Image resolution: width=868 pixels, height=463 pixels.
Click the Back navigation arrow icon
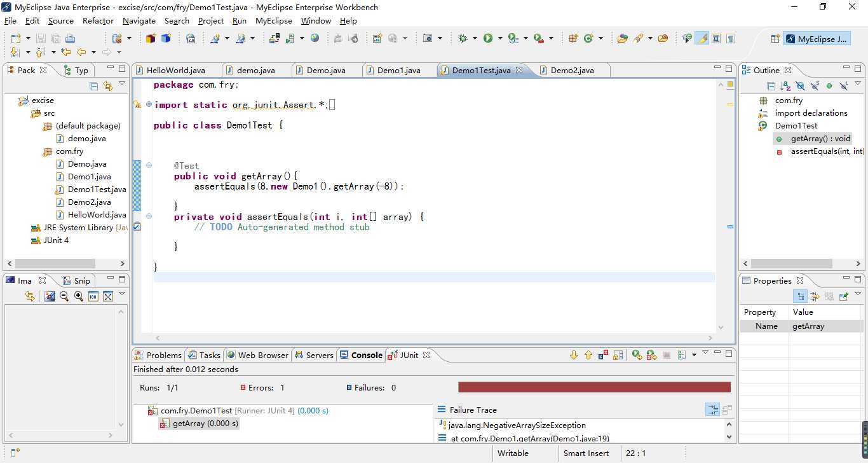click(x=81, y=52)
